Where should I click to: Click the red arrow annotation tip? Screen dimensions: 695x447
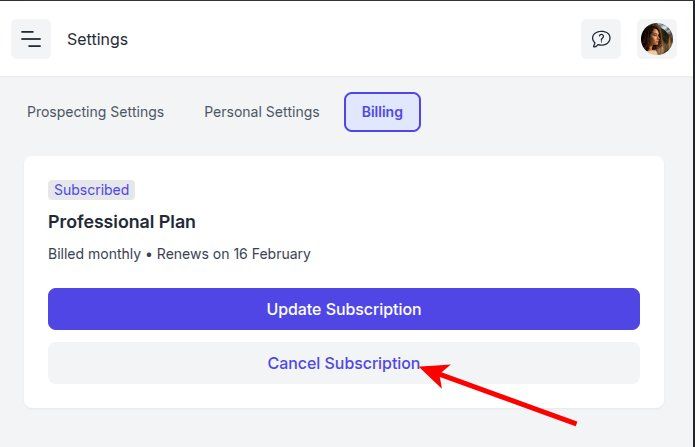pyautogui.click(x=423, y=368)
